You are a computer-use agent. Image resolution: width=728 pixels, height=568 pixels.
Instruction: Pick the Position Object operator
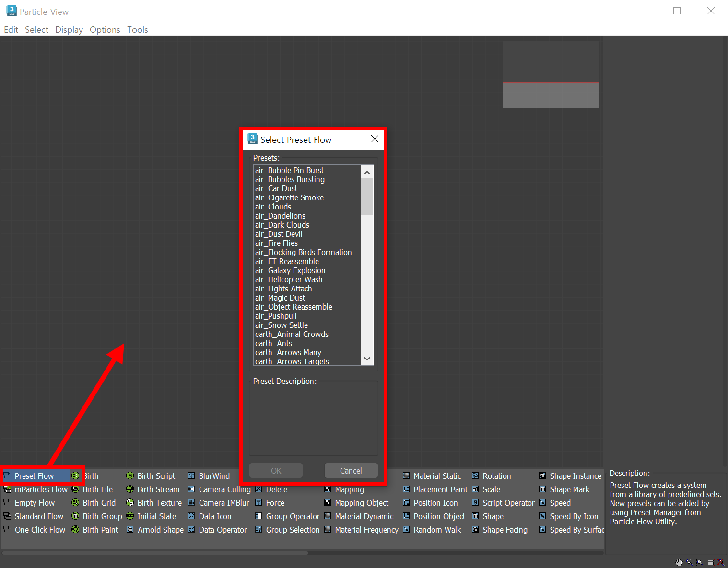click(434, 516)
